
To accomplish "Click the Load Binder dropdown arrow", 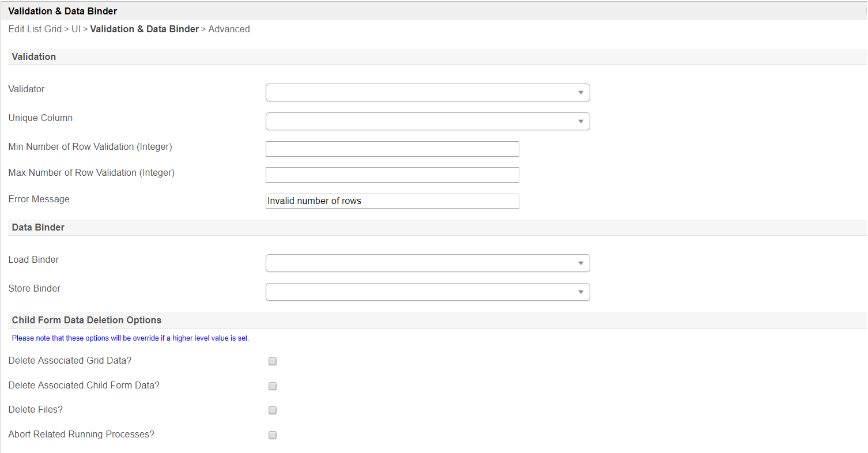I will (581, 263).
